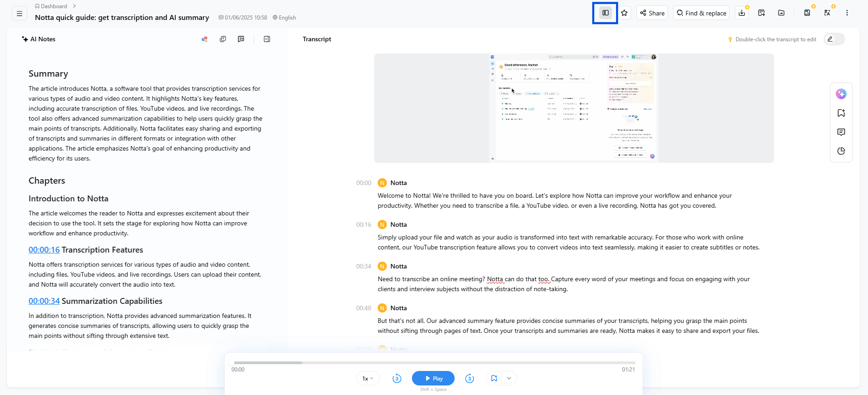The height and width of the screenshot is (395, 868).
Task: Click the 'But that's not all' transcript paragraph
Action: (568, 326)
